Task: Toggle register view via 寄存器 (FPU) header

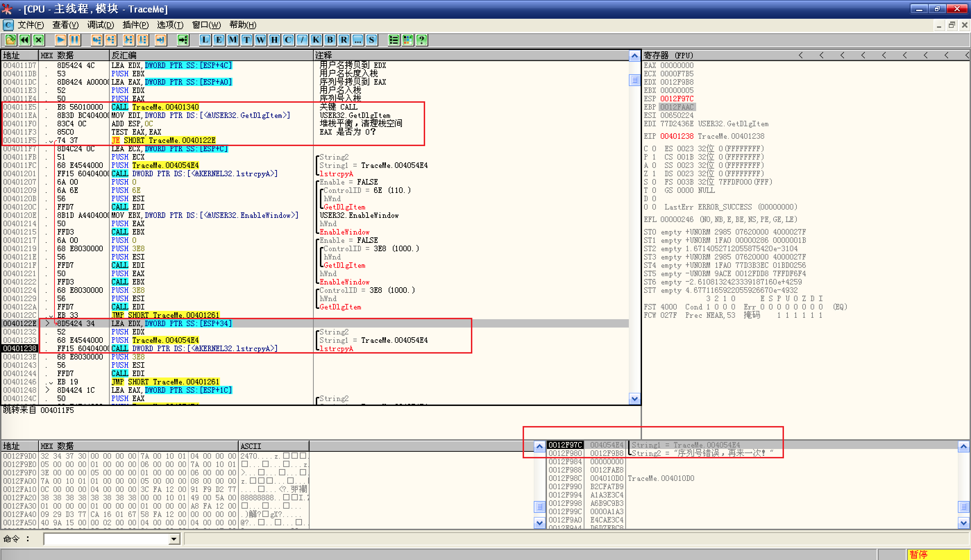Action: click(x=668, y=56)
